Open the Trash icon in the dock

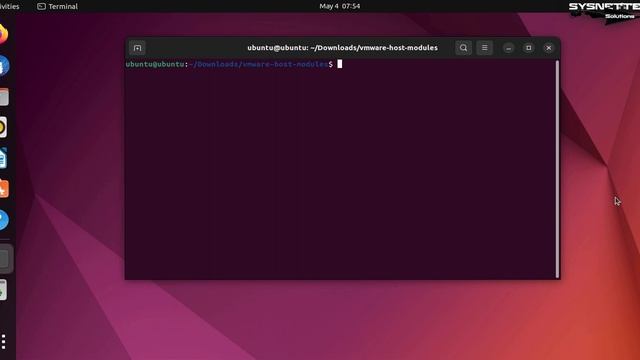pos(3,290)
